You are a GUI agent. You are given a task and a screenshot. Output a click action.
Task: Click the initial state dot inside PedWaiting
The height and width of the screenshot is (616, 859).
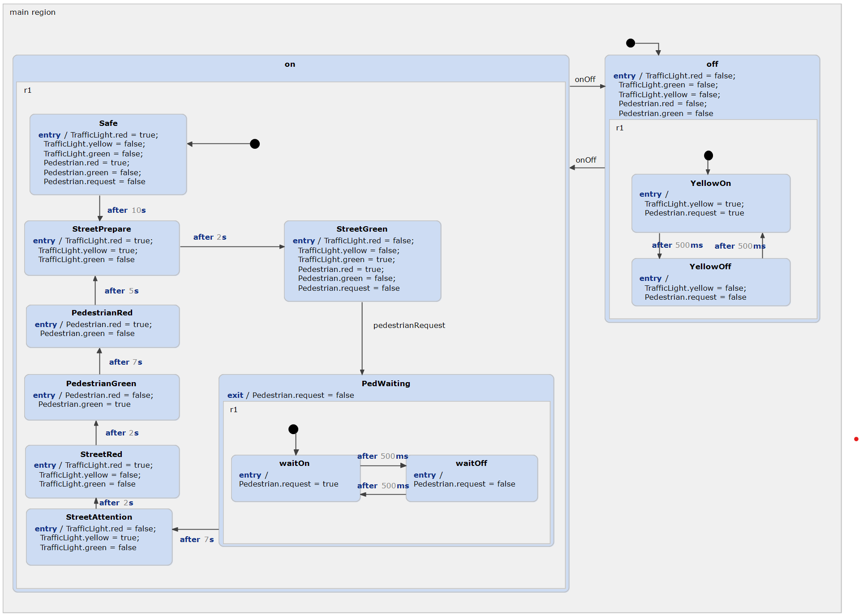tap(293, 429)
